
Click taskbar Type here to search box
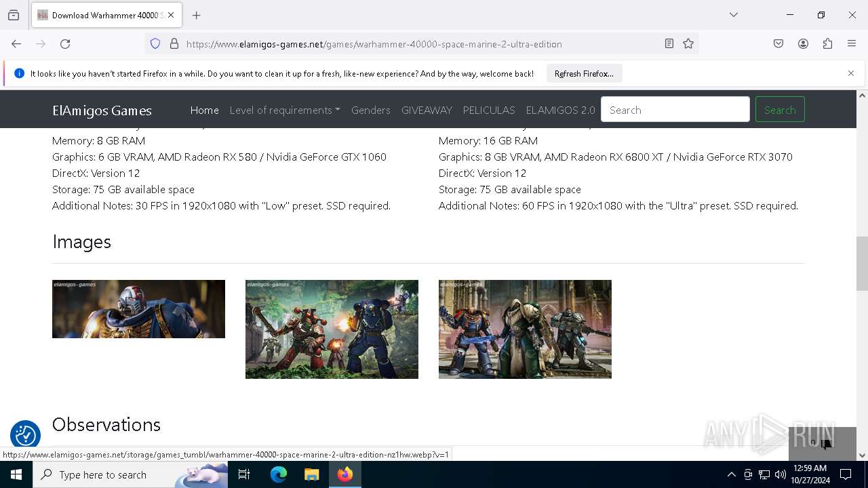pyautogui.click(x=130, y=474)
